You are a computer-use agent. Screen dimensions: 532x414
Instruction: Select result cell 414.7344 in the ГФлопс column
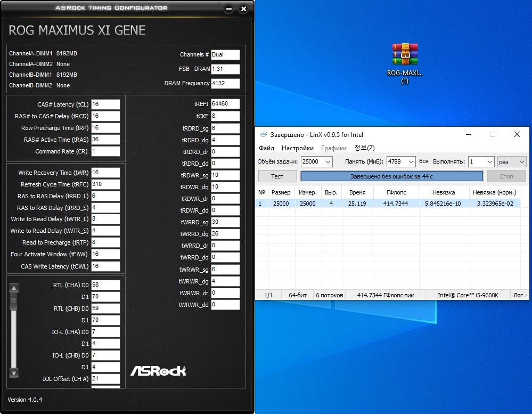[396, 204]
